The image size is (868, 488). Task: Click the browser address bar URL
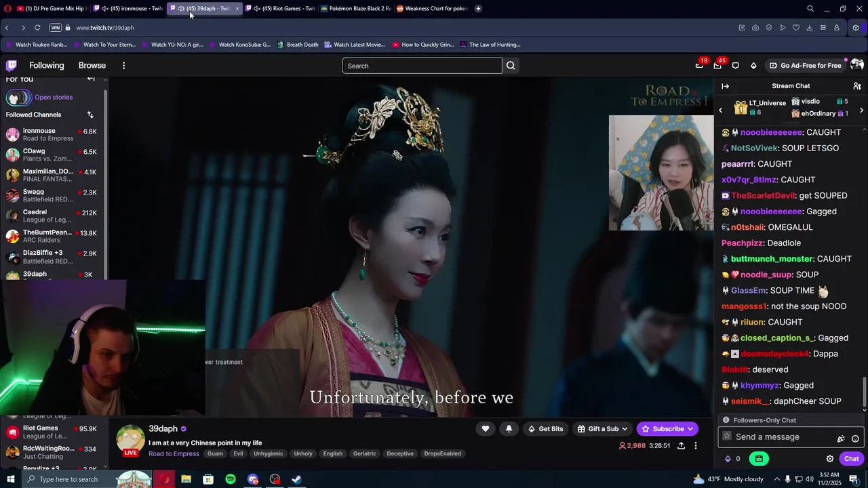(105, 28)
